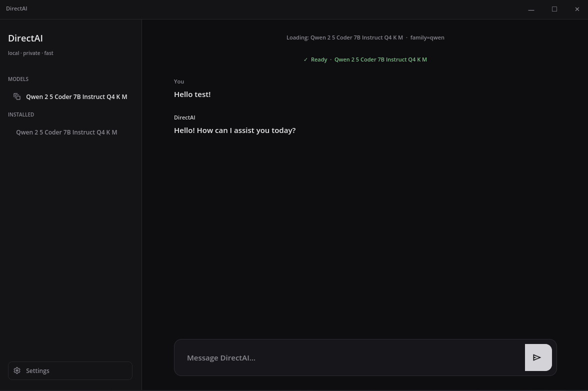Click the DirectAI sender label in chat
This screenshot has height=391, width=588.
click(184, 117)
